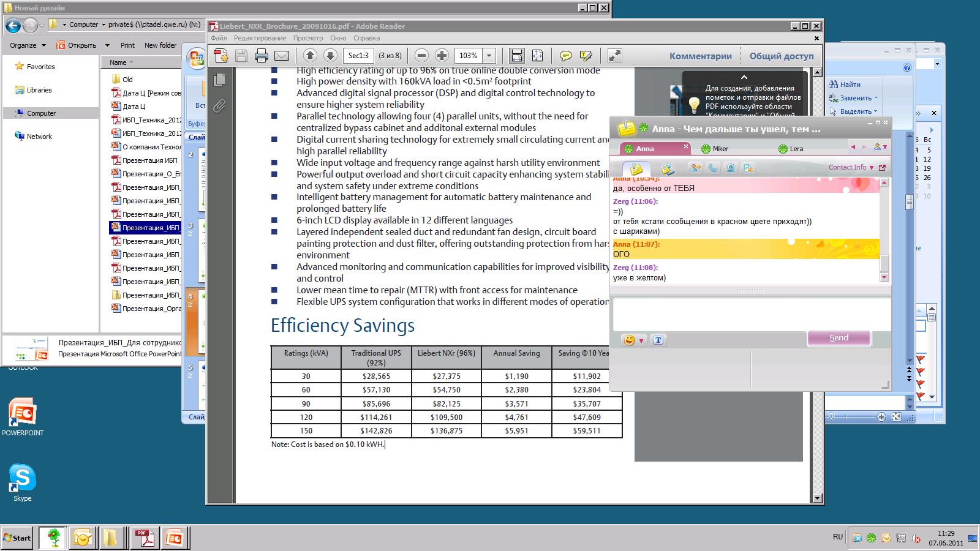This screenshot has height=551, width=980.
Task: Email the PDF using the envelope icon
Action: coord(282,56)
